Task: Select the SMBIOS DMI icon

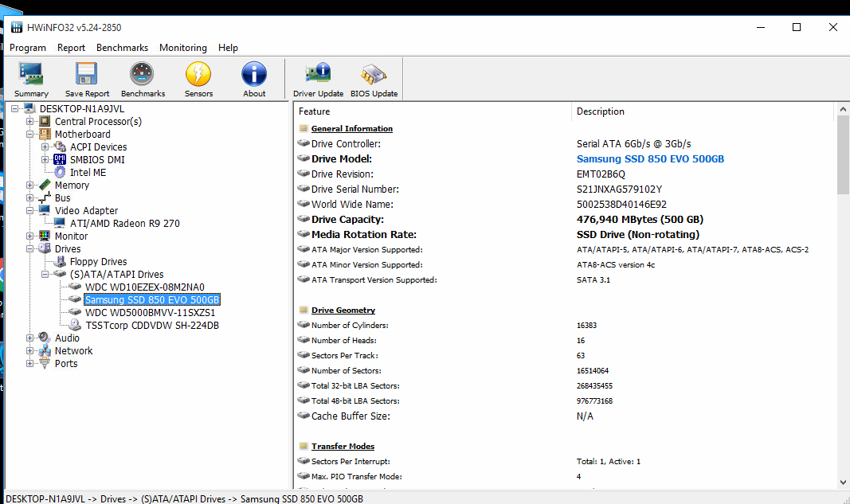Action: click(60, 159)
